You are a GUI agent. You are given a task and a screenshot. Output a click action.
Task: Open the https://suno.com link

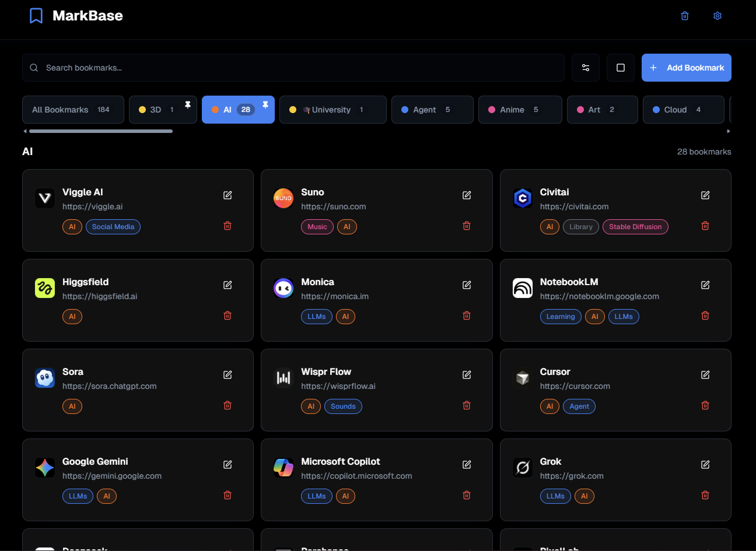[x=334, y=206]
